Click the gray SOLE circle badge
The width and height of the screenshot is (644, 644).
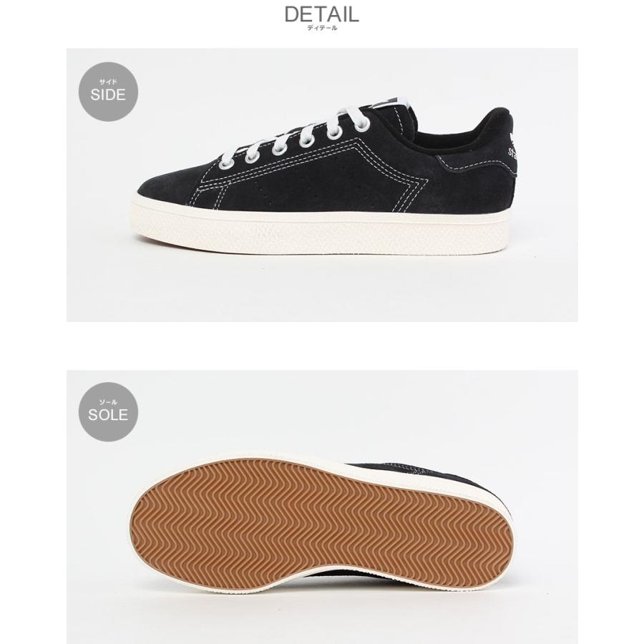(x=108, y=412)
